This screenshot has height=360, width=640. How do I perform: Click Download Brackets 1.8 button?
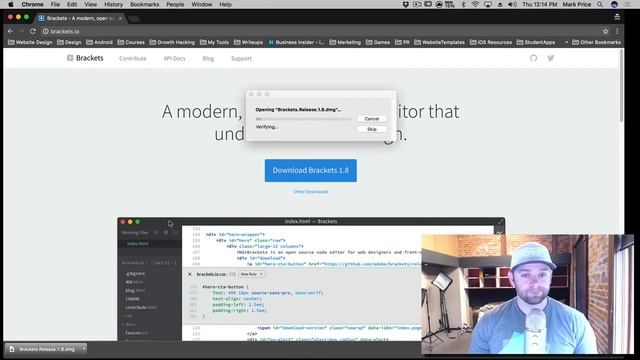[x=311, y=170]
